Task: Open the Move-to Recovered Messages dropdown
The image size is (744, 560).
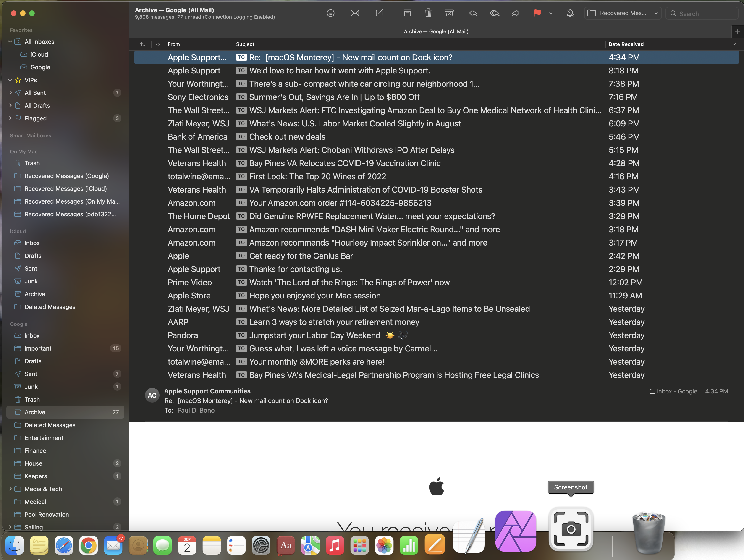Action: pos(656,13)
